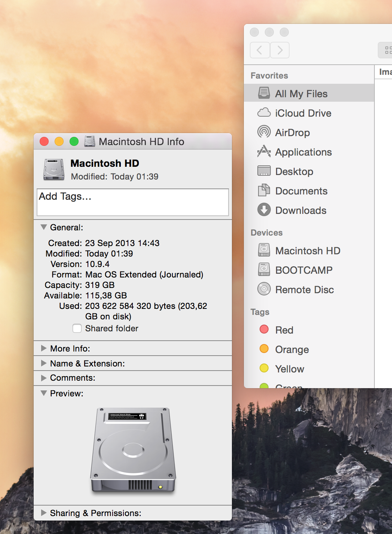
Task: Open AirDrop from Favorites
Action: coord(309,132)
